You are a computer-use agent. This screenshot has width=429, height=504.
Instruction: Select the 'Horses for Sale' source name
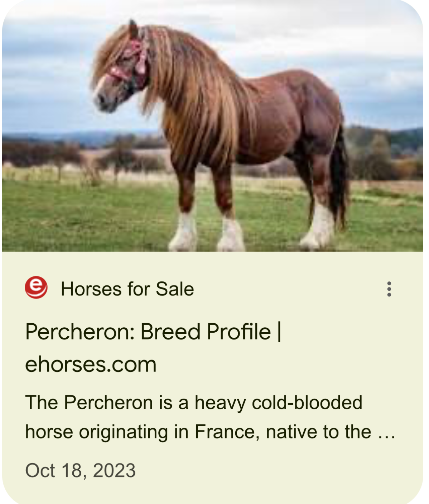[127, 289]
